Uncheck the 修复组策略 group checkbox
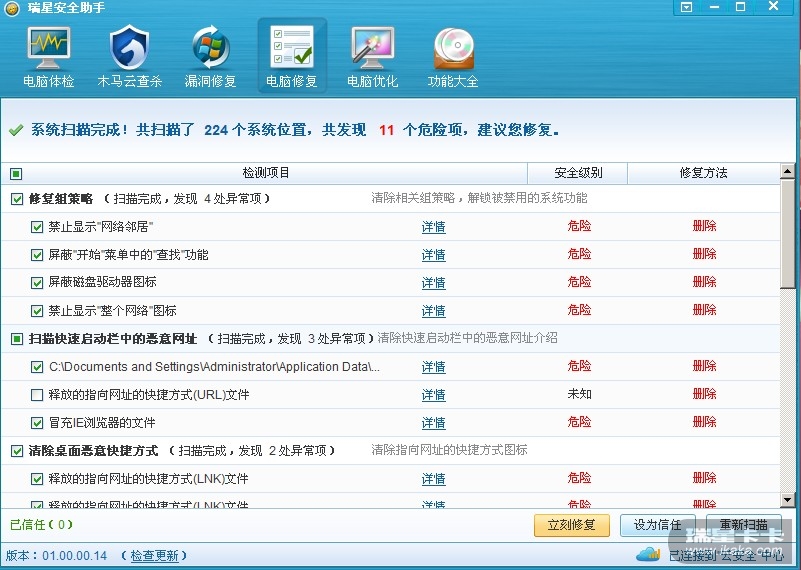 point(17,199)
